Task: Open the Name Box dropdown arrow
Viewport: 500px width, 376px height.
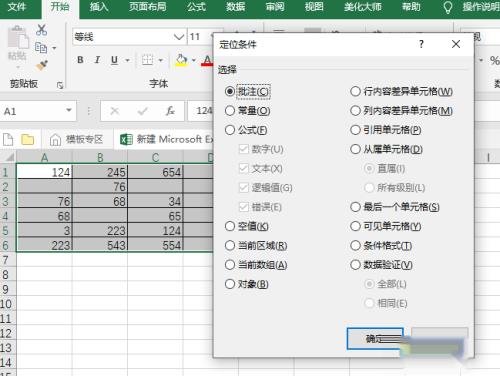Action: point(69,110)
